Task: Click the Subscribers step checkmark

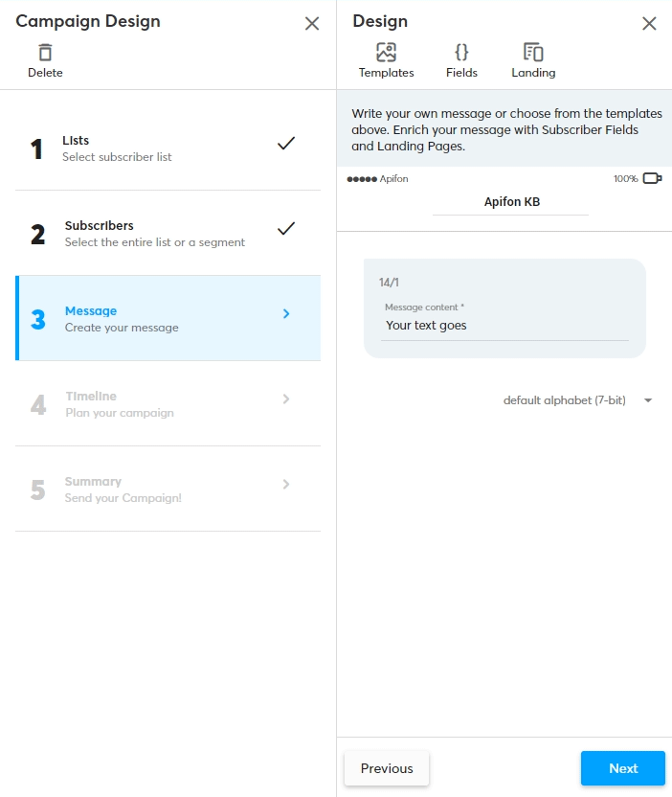Action: pos(286,229)
